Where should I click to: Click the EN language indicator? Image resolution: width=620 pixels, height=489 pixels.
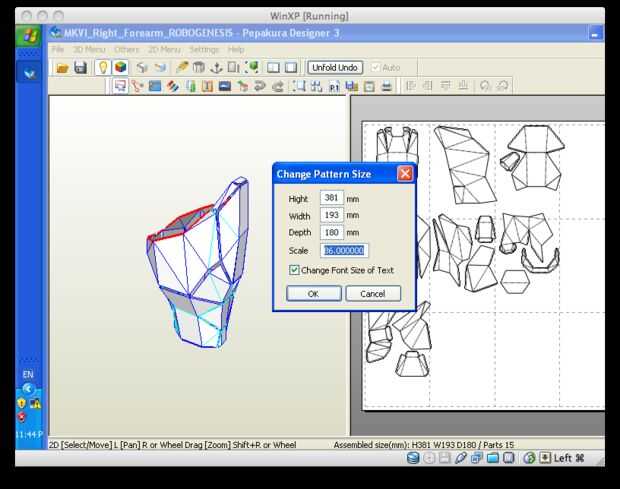coord(28,374)
